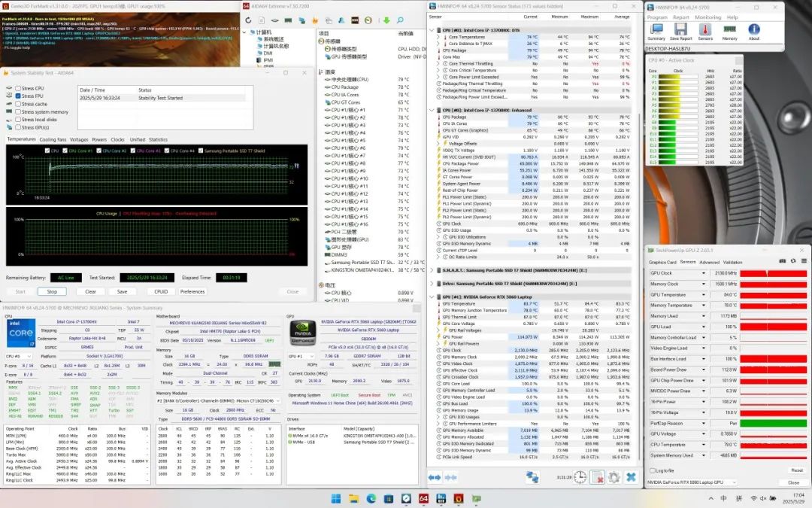Uncheck the Stress FPU checkbox
Image resolution: width=812 pixels, height=508 pixels.
[18, 96]
